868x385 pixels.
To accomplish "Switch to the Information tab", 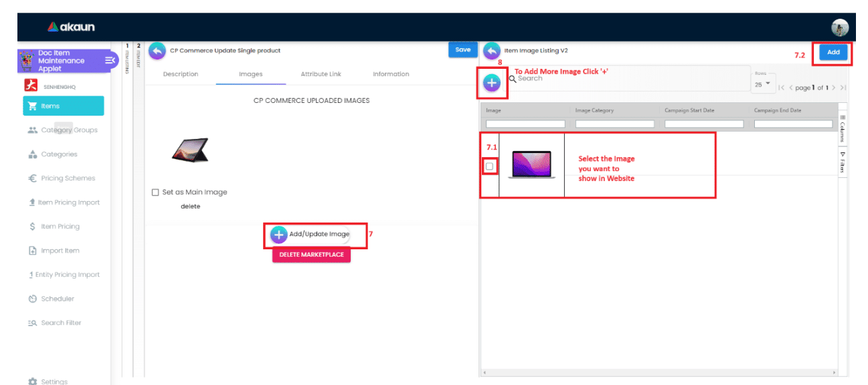I will (391, 74).
